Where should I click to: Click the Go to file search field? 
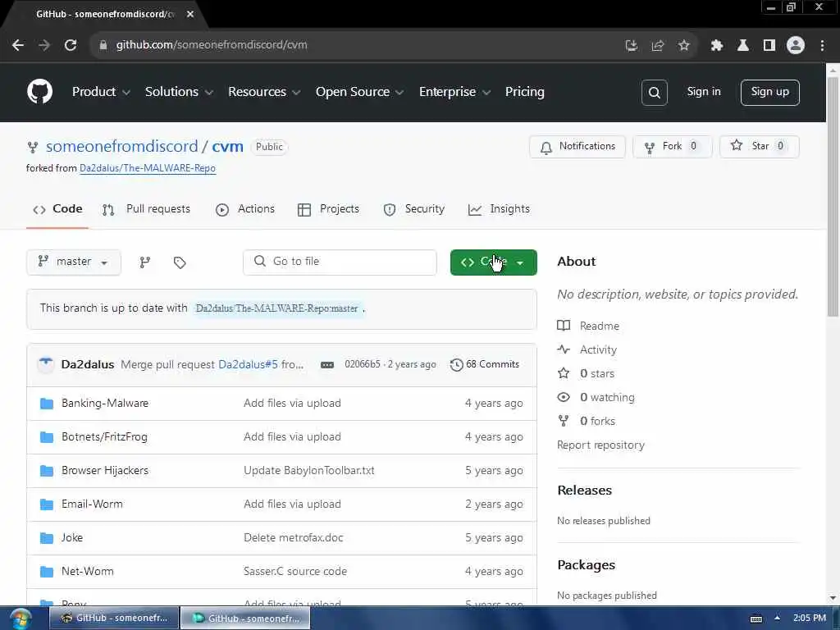pyautogui.click(x=340, y=262)
